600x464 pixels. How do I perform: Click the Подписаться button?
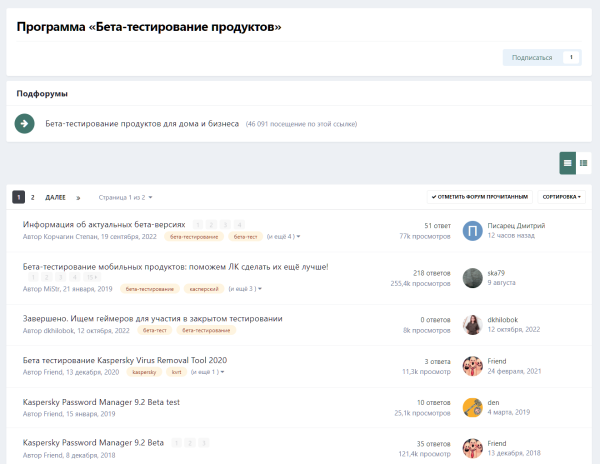(x=532, y=57)
